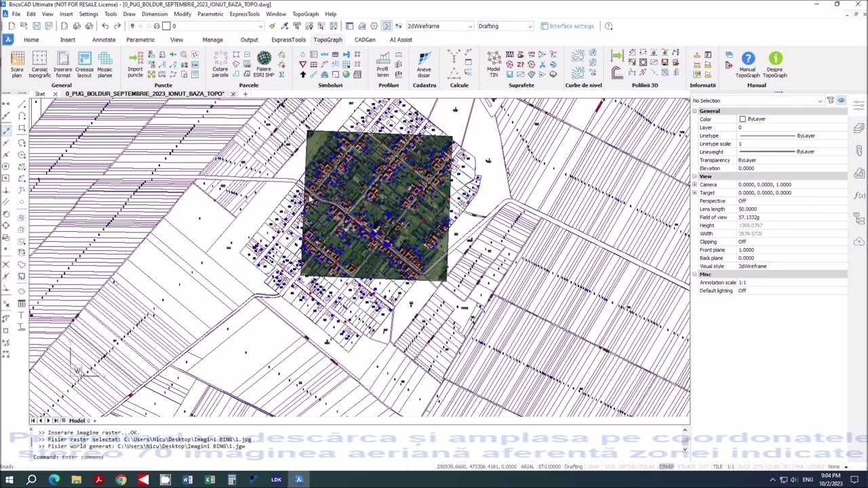Click the green arrow Polilinii 3D icon

point(616,56)
